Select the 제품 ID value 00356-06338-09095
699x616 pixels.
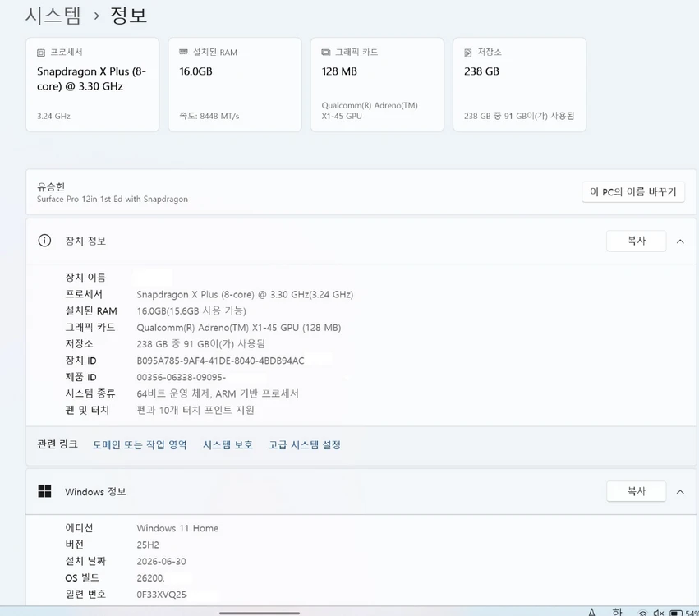coord(181,377)
